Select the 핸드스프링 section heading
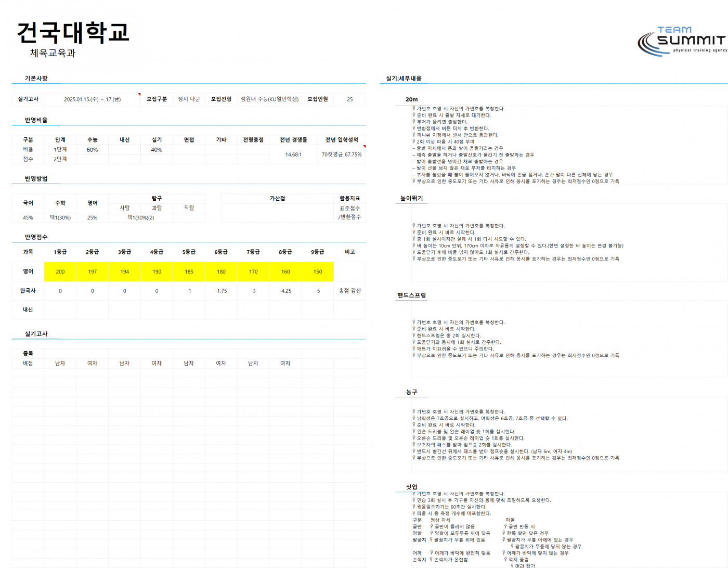The image size is (728, 568). (x=411, y=295)
